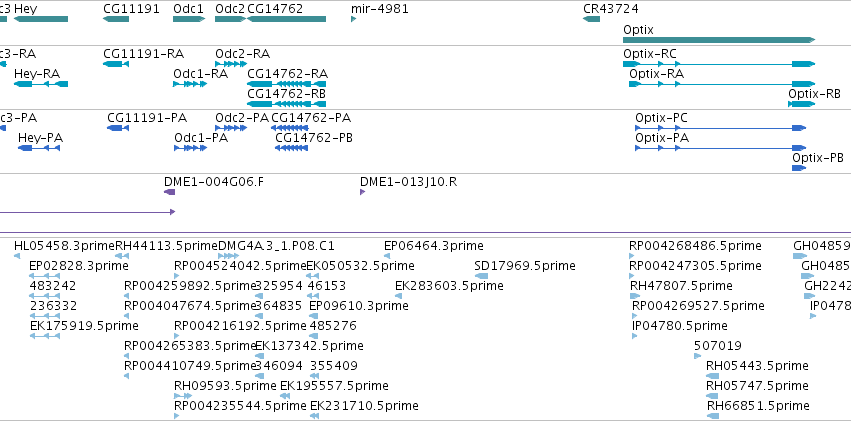The width and height of the screenshot is (851, 421).
Task: Select the 355409 cDNA feature
Action: coord(314,376)
